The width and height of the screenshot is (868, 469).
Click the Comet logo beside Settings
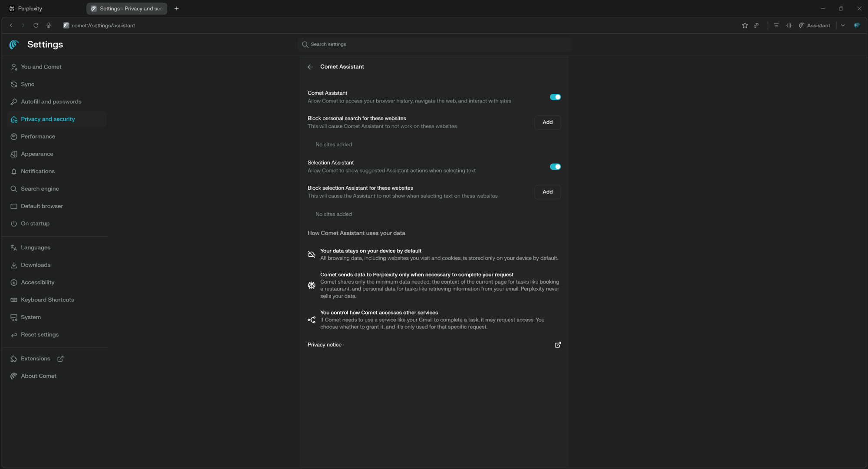14,44
